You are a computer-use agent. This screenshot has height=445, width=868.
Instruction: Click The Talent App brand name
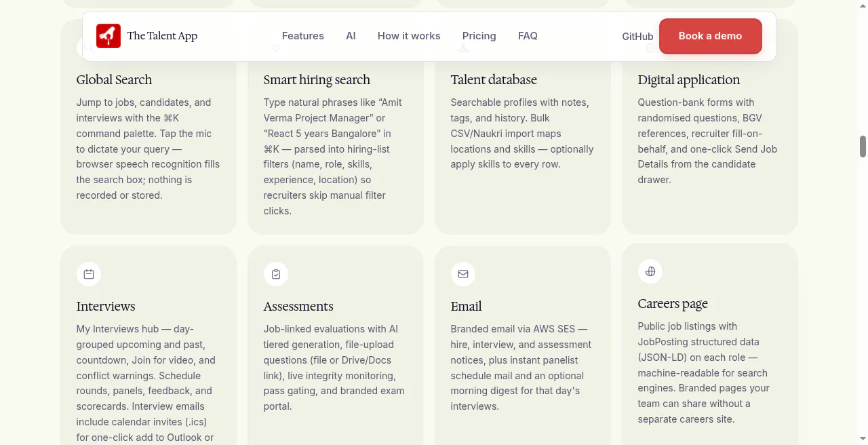click(x=162, y=36)
